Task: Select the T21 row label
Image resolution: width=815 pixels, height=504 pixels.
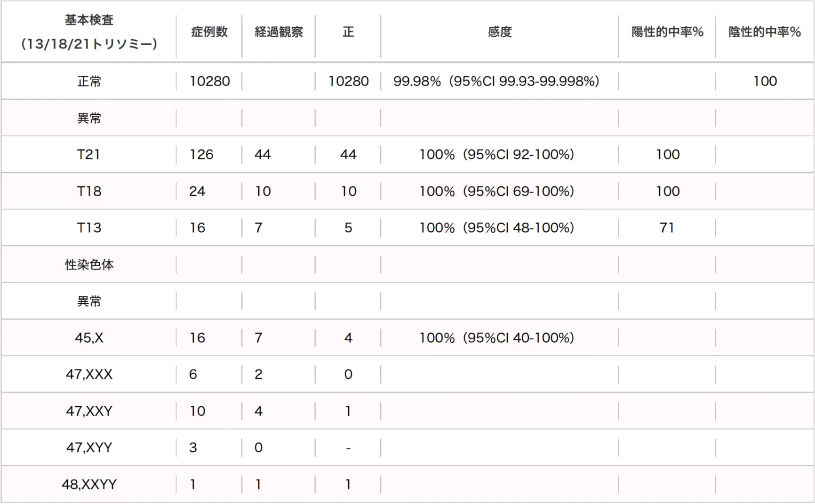Action: (89, 155)
